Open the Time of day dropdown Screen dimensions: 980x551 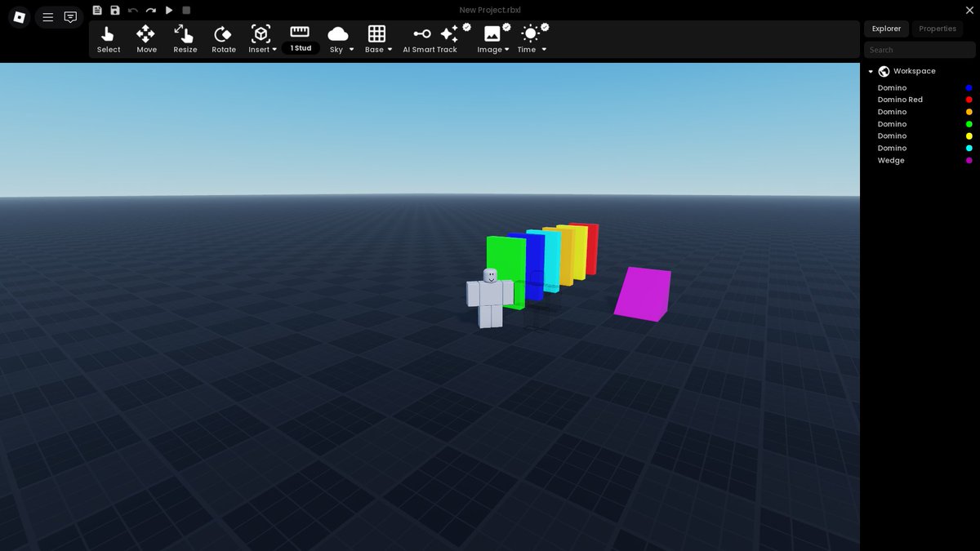(532, 39)
